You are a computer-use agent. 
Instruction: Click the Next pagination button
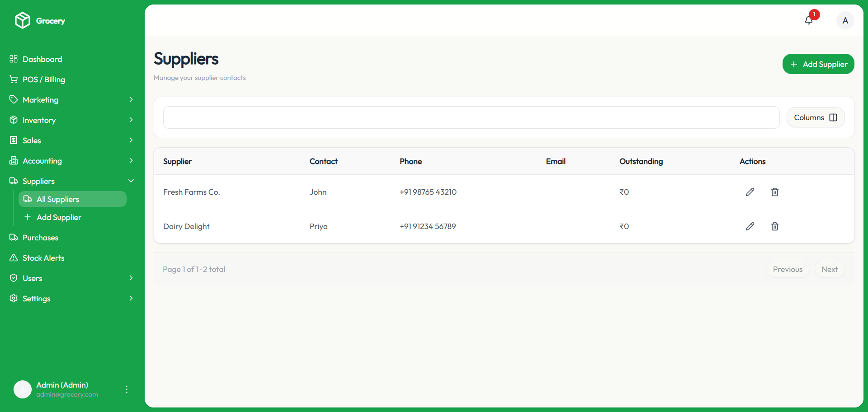(830, 269)
